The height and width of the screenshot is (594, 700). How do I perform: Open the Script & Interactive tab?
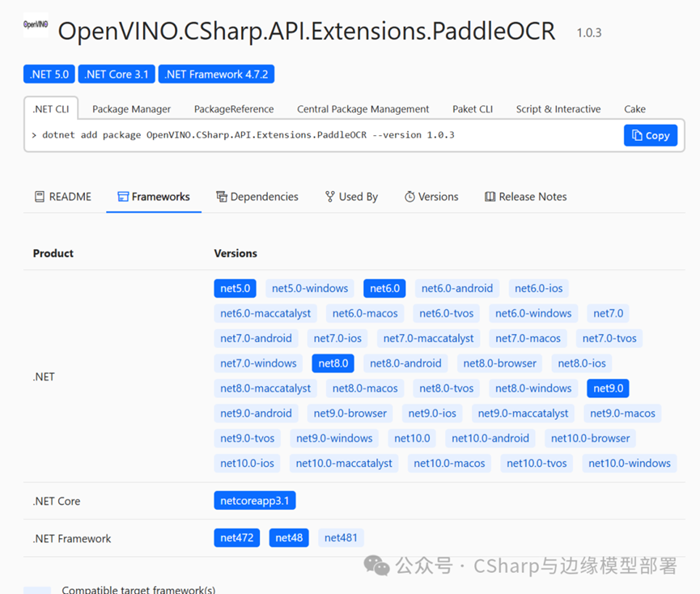click(x=558, y=108)
